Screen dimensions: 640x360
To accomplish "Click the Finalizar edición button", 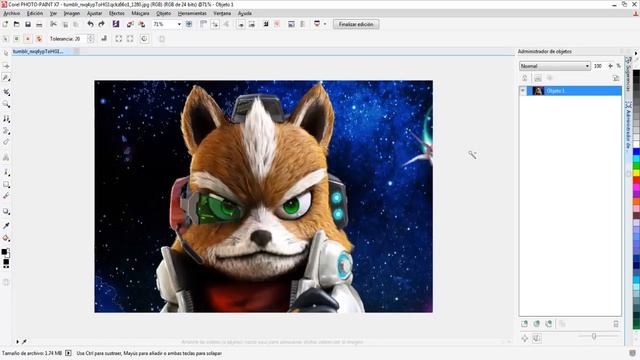I will click(356, 24).
